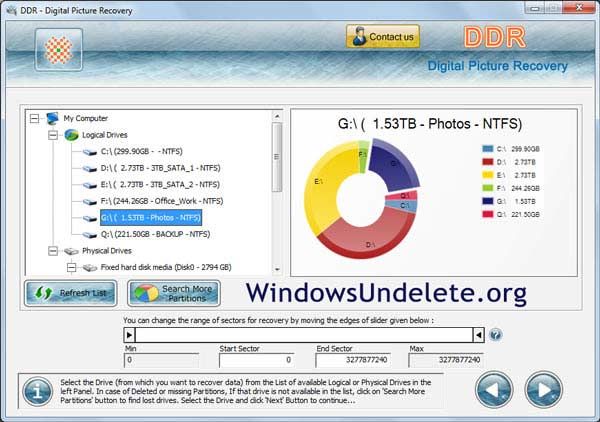Image resolution: width=600 pixels, height=422 pixels.
Task: Click the Min sector field
Action: 161,360
